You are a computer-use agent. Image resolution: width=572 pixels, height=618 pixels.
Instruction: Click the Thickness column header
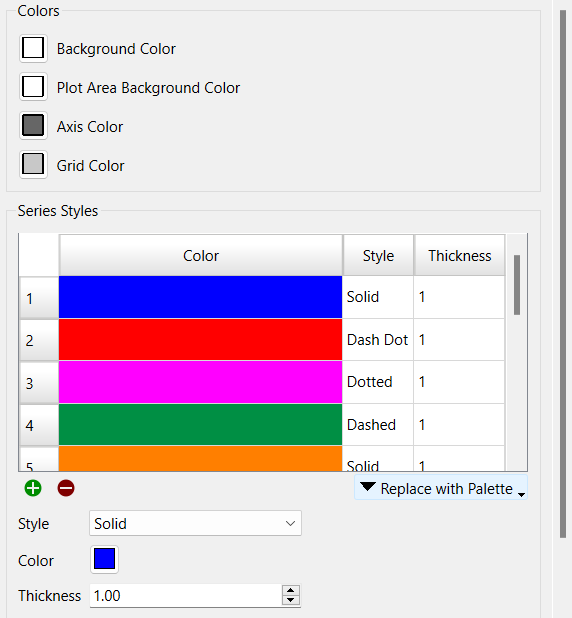pos(460,255)
